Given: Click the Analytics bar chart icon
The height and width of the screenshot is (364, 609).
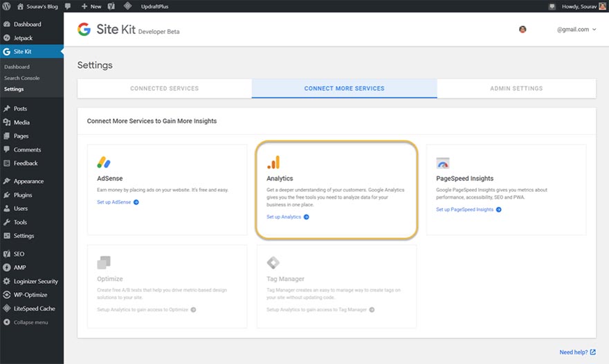Looking at the screenshot, I should pyautogui.click(x=273, y=163).
